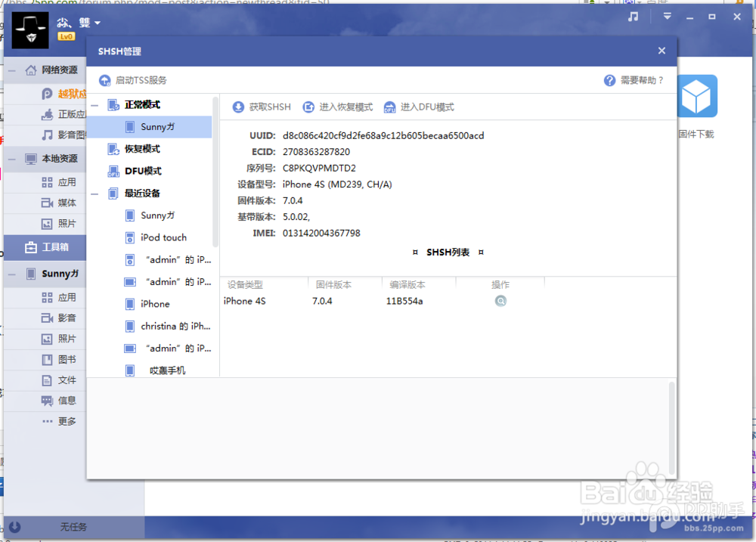
Task: Click the serial number C8PKQVPMDTD2
Action: tap(319, 169)
